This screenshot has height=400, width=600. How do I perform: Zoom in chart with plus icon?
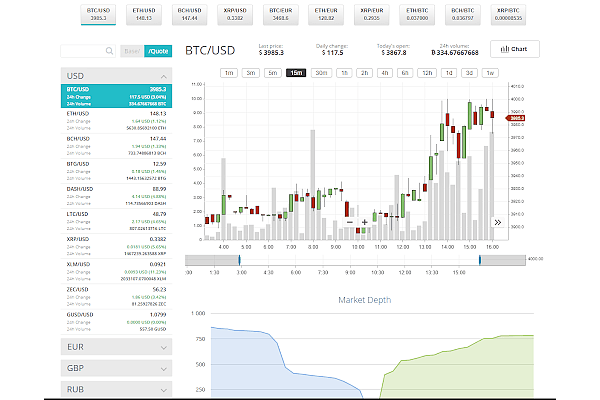[x=364, y=222]
